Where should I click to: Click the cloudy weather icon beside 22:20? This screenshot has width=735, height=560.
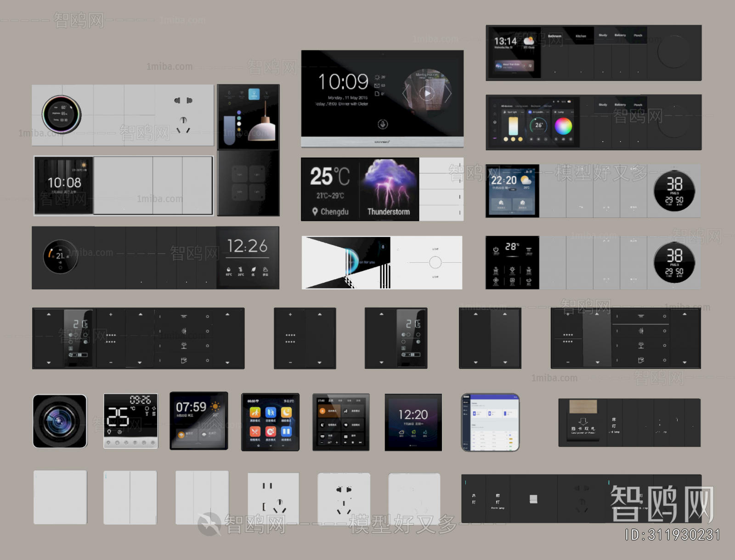[x=526, y=180]
